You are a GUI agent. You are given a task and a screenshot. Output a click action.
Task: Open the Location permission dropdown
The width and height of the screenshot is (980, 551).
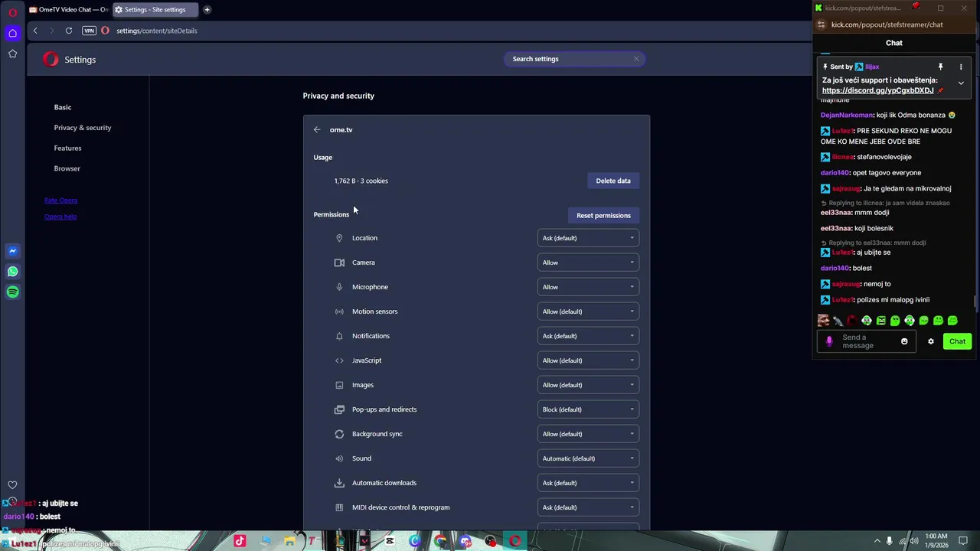point(588,238)
